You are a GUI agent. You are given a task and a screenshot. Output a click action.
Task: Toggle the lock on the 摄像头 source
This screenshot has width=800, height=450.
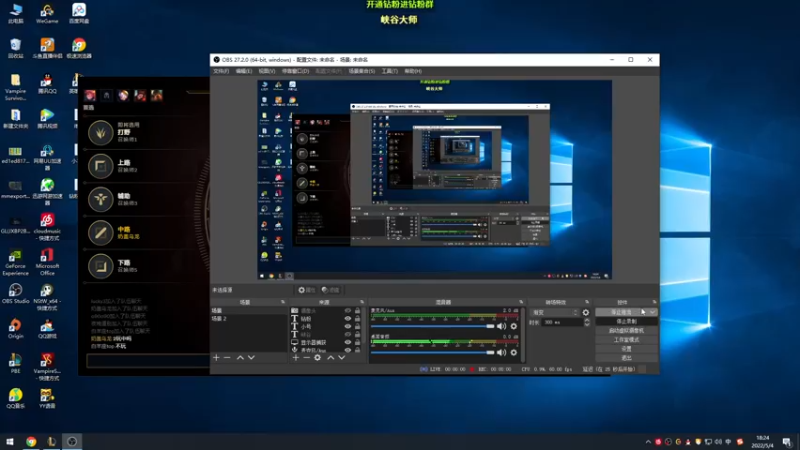pos(358,310)
